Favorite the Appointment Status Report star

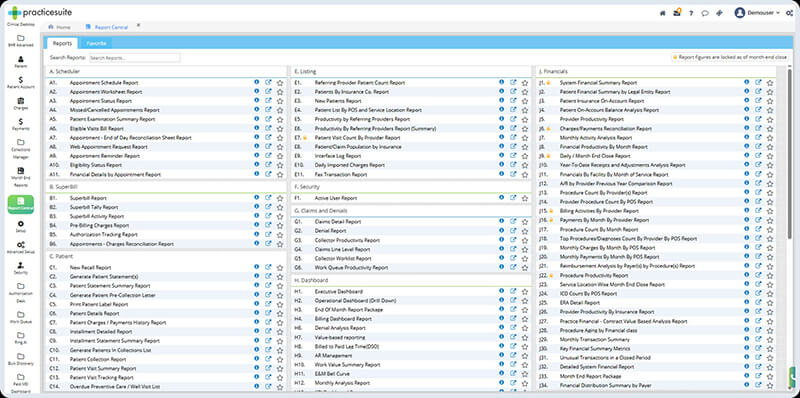point(280,101)
